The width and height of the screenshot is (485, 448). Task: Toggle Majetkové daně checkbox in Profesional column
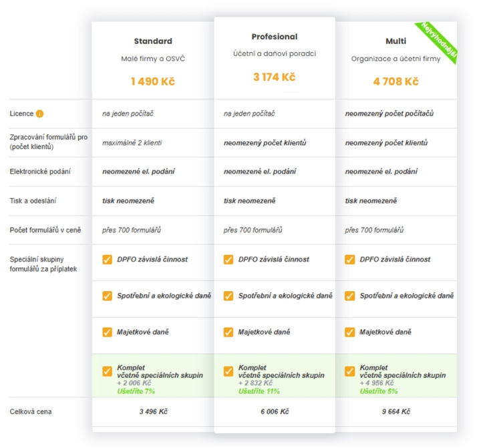tap(228, 331)
